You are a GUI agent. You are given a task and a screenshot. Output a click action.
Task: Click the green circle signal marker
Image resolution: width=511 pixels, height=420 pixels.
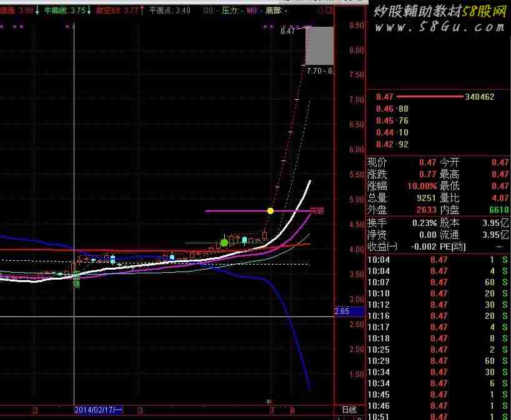pyautogui.click(x=224, y=242)
